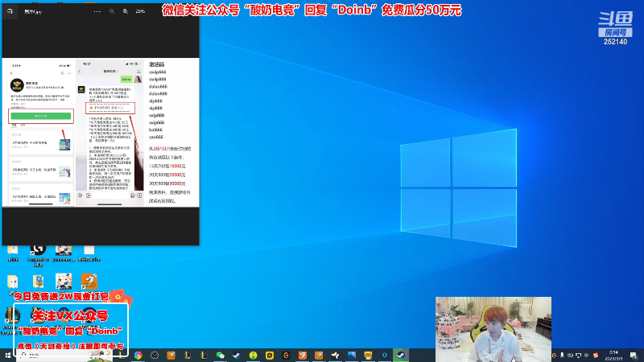Open the first Steam icon in taskbar
The height and width of the screenshot is (362, 644).
click(237, 356)
